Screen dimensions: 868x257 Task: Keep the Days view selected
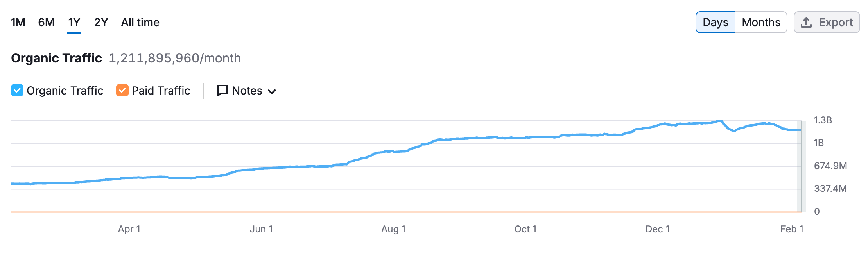coord(715,22)
